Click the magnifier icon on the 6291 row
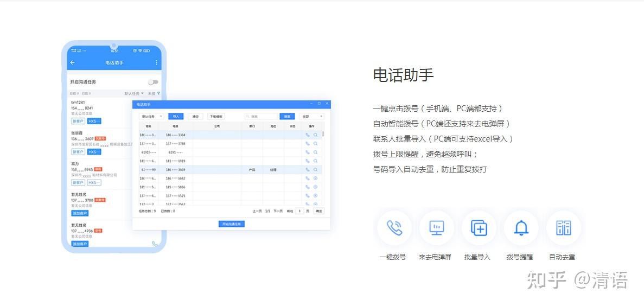The height and width of the screenshot is (306, 644). pos(315,152)
